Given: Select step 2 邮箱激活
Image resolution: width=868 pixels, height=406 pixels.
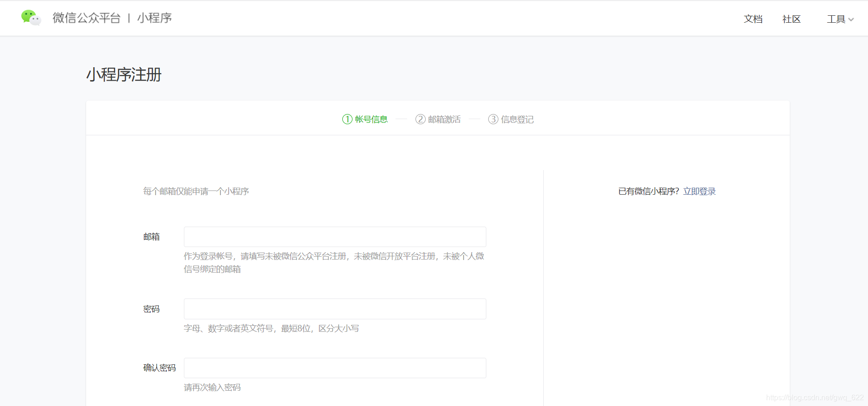Looking at the screenshot, I should point(438,119).
